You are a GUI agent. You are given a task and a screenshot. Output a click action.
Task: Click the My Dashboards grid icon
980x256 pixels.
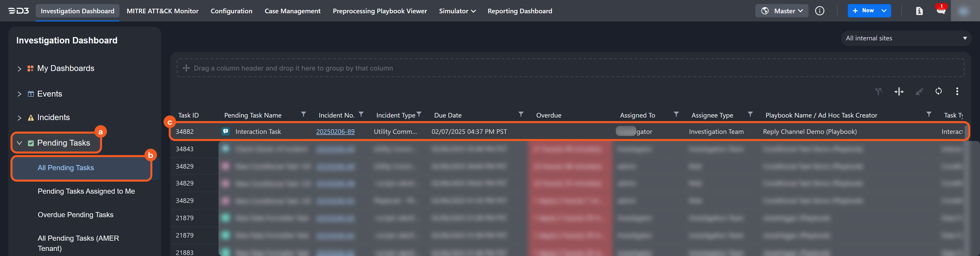pos(30,68)
